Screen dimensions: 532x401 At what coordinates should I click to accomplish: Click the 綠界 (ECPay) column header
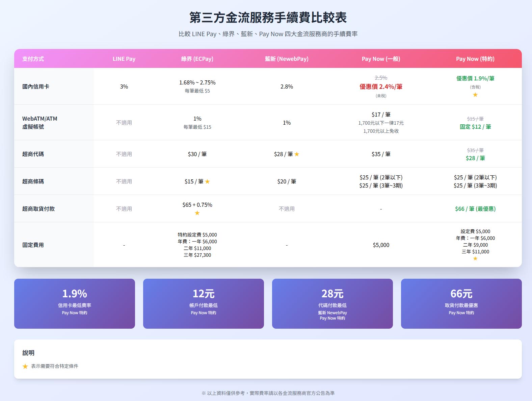tap(197, 59)
